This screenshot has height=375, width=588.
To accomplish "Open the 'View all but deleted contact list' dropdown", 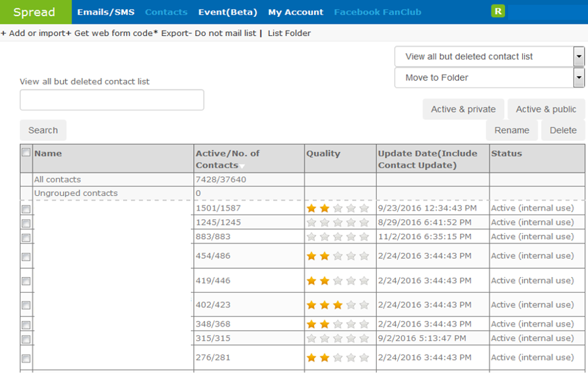I will click(489, 57).
